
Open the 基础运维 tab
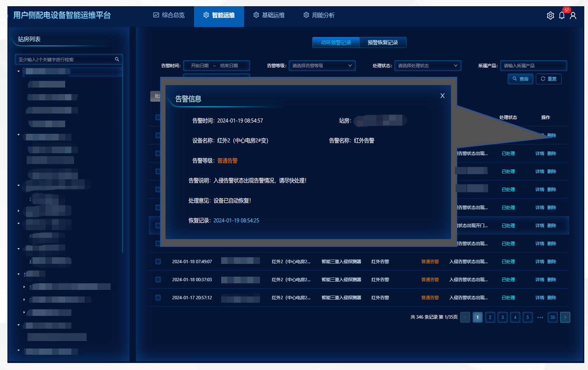[x=269, y=15]
